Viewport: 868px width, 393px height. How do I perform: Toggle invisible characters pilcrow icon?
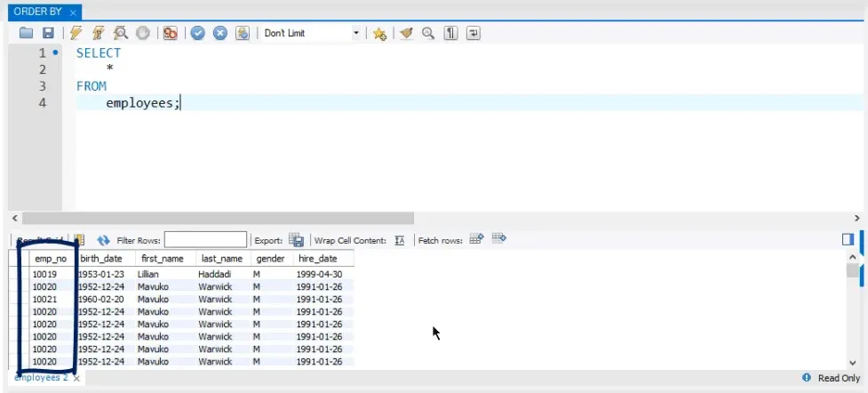451,33
